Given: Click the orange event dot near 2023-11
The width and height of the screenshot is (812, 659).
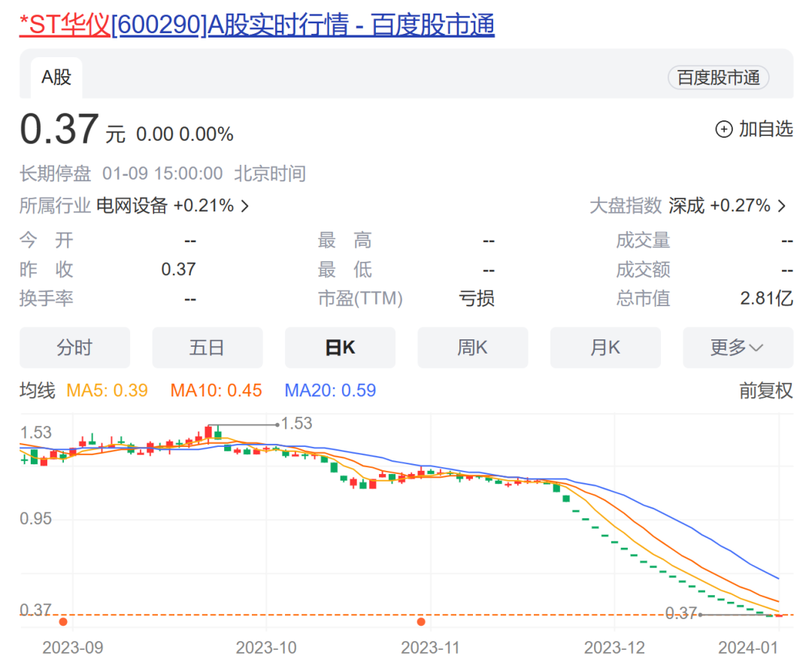Looking at the screenshot, I should point(421,621).
